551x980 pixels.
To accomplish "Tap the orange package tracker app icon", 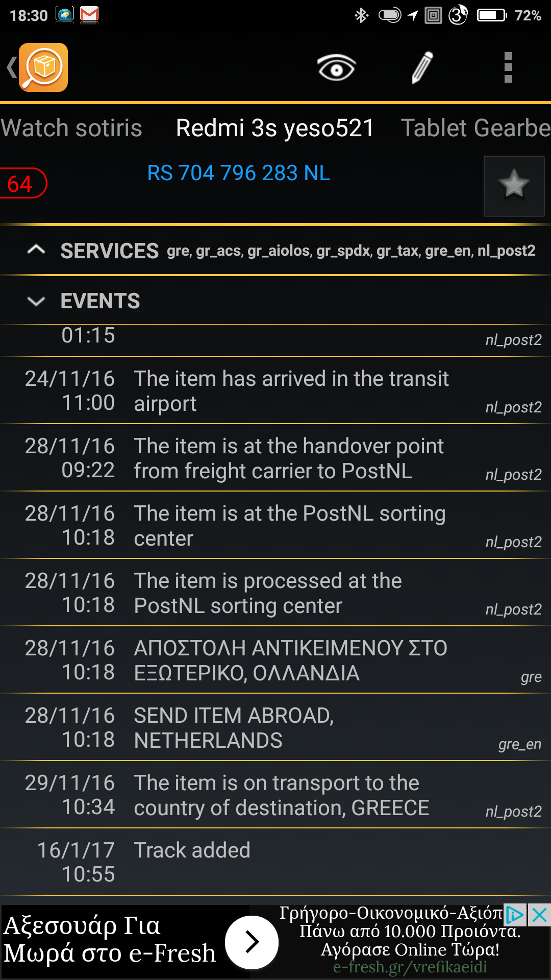I will tap(43, 67).
